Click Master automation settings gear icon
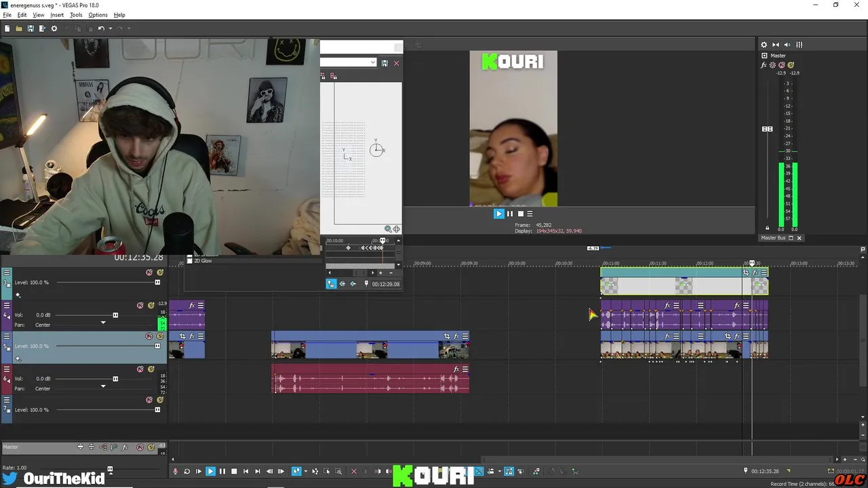The width and height of the screenshot is (868, 488). pyautogui.click(x=772, y=65)
